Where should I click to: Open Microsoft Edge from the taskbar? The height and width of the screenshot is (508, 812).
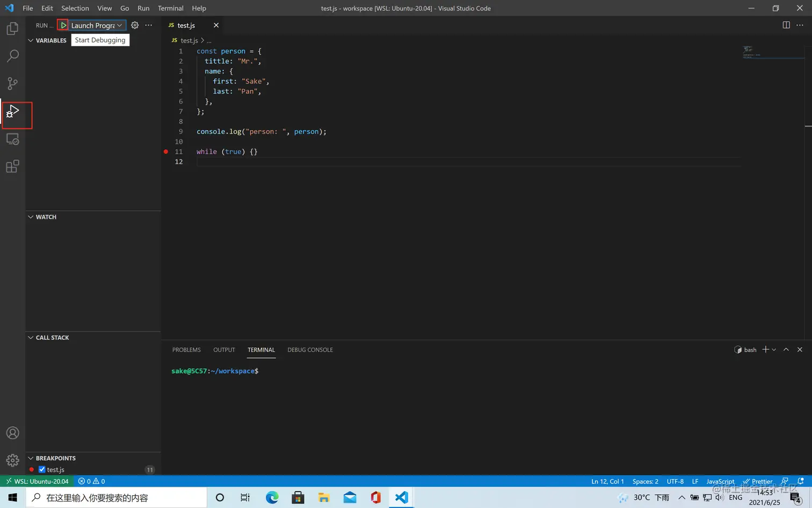click(x=272, y=497)
